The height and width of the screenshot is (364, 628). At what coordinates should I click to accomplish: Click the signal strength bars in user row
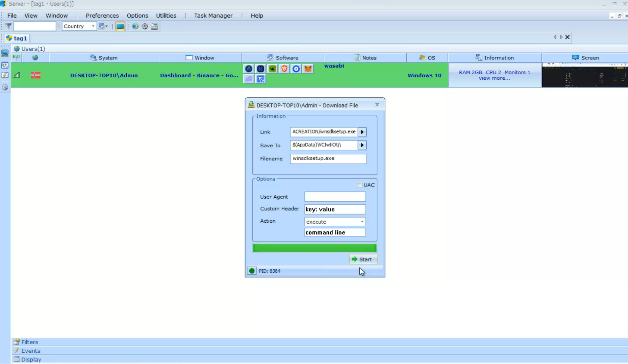(16, 75)
